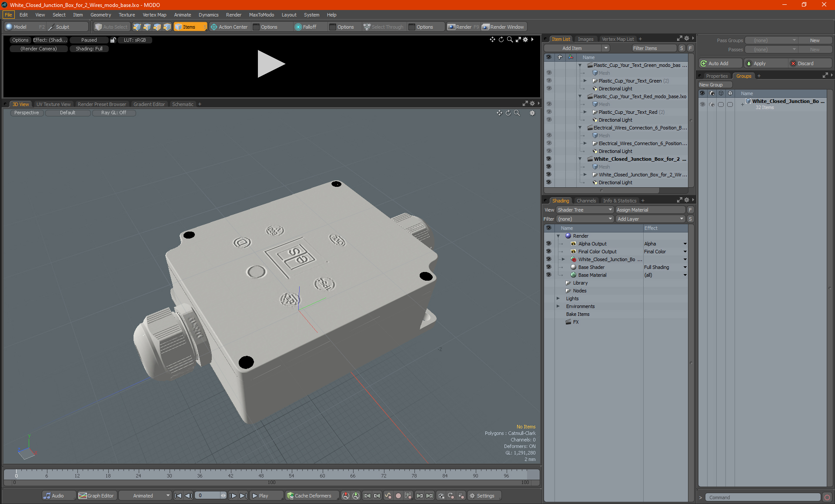Click the Command input field
The image size is (835, 504).
764,497
